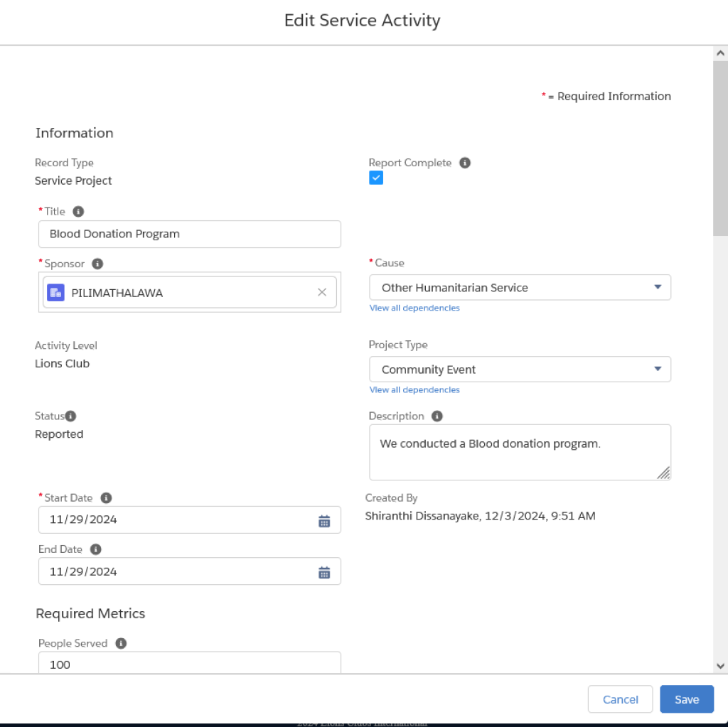This screenshot has width=728, height=727.
Task: Show the Start Date info icon
Action: tap(107, 498)
